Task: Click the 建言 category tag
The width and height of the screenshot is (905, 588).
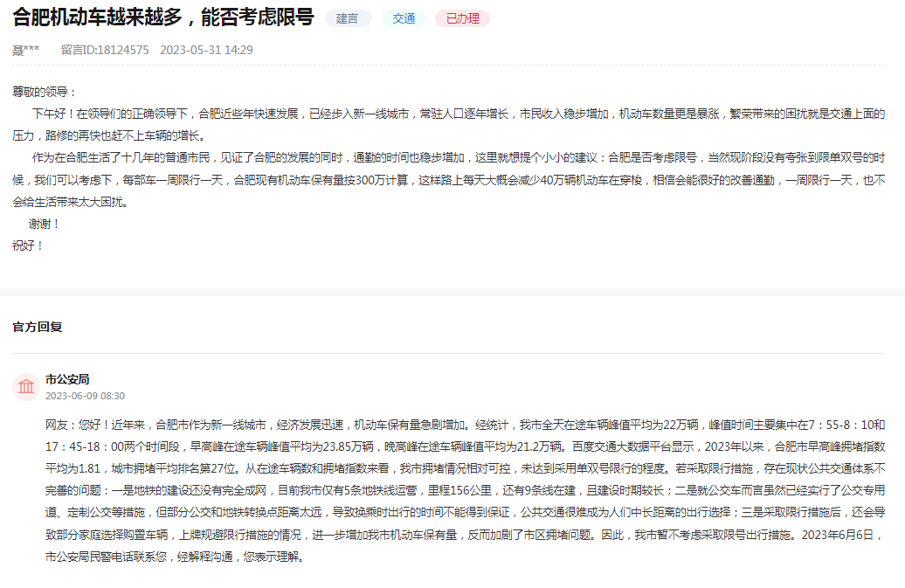Action: (348, 18)
